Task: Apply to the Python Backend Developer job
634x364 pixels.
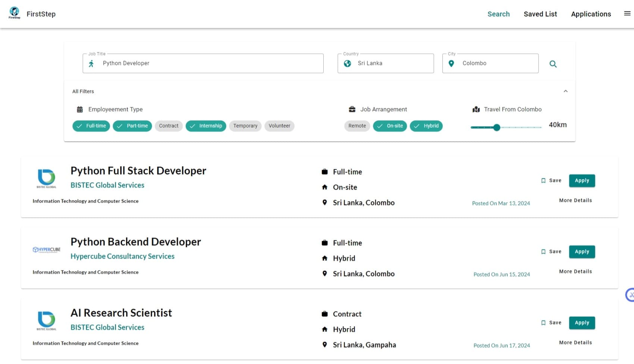Action: 582,251
